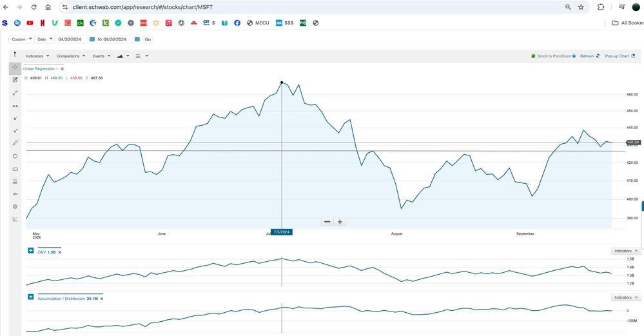This screenshot has width=644, height=336.
Task: Reload the browser page
Action: [34, 7]
